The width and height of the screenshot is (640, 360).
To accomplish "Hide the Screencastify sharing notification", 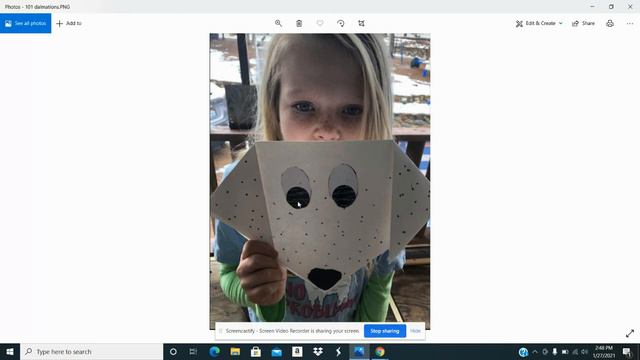I will [x=416, y=331].
